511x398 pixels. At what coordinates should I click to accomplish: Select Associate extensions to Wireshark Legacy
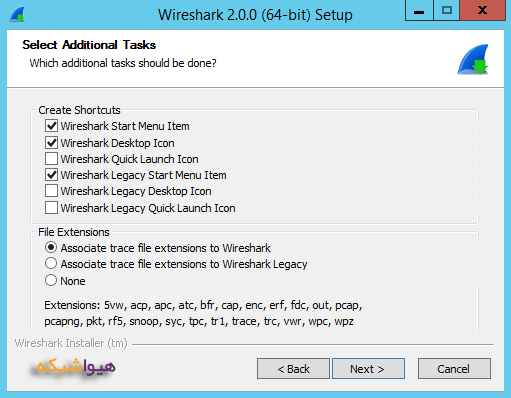[x=51, y=264]
